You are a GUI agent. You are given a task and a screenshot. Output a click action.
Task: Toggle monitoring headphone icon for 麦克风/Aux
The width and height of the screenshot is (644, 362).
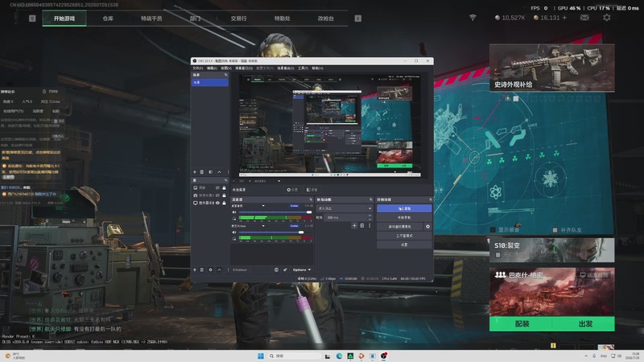234,238
